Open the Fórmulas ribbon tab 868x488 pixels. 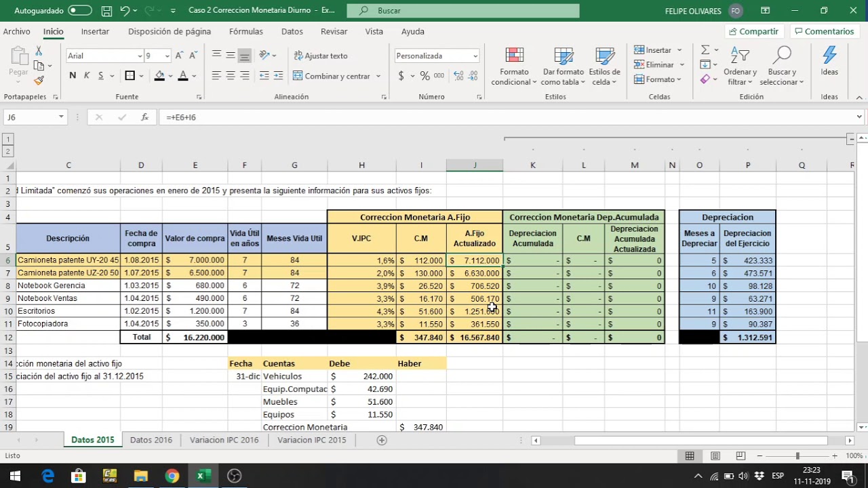245,32
